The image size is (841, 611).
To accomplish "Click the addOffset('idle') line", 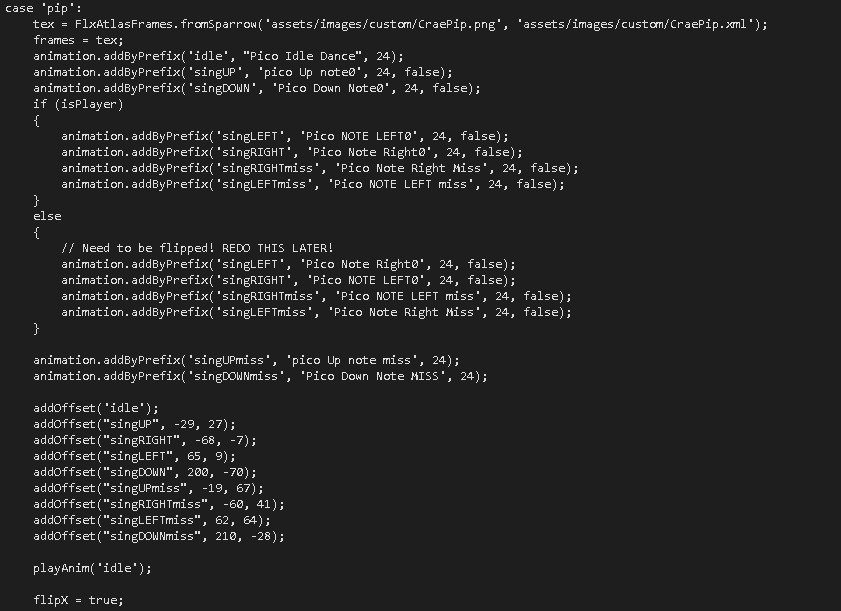I will [x=96, y=408].
